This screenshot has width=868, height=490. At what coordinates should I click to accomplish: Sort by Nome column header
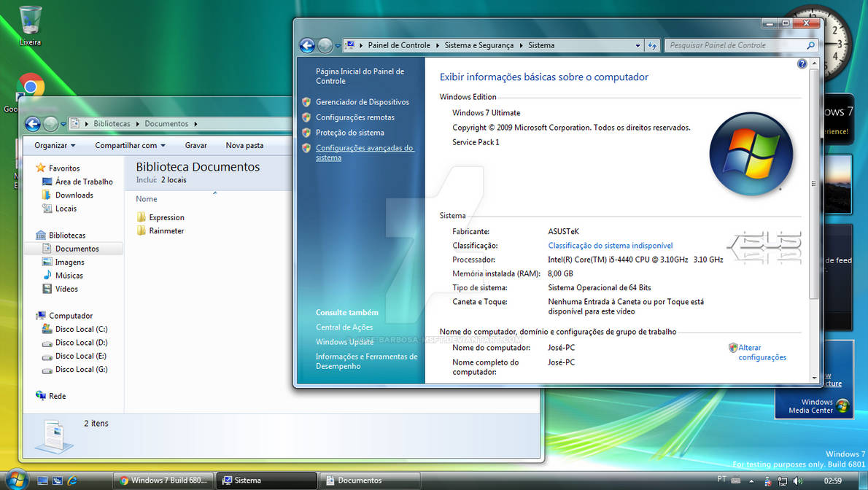coord(147,199)
